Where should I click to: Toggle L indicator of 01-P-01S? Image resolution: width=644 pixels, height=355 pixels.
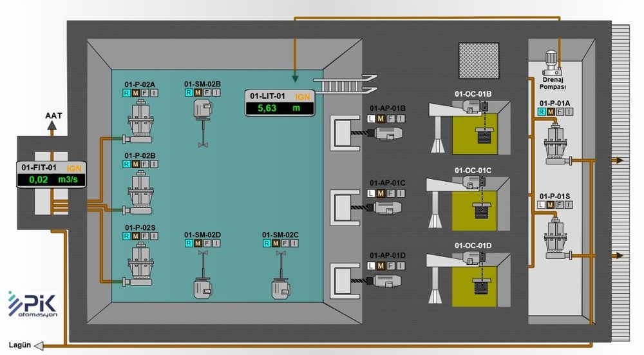pyautogui.click(x=542, y=205)
